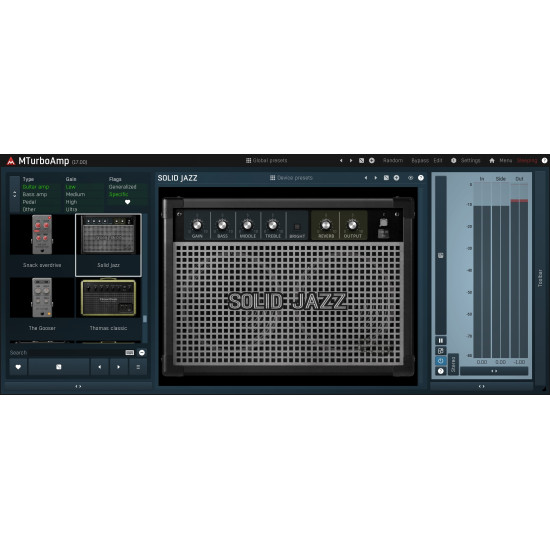Add a new global preset

(371, 161)
